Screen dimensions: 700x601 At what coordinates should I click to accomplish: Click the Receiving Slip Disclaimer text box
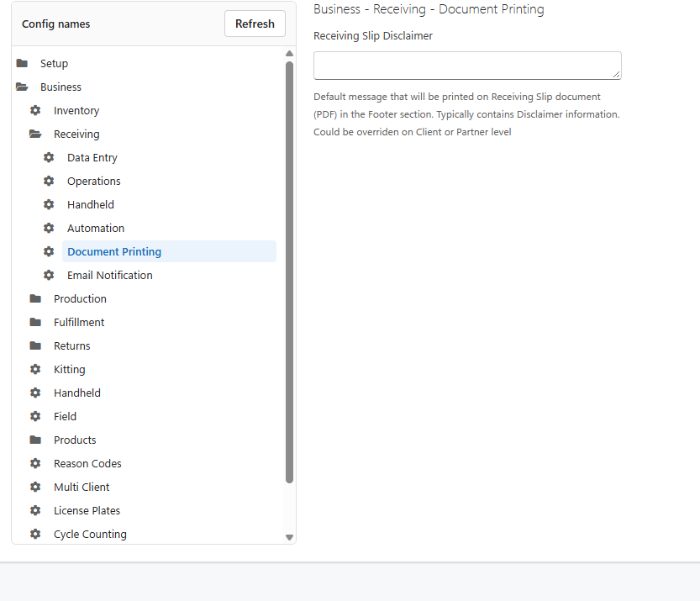pyautogui.click(x=467, y=66)
